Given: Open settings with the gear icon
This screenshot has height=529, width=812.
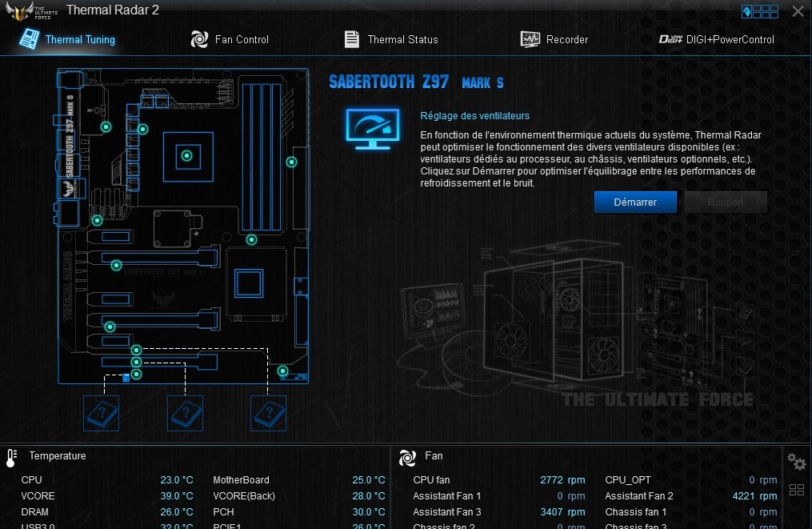Looking at the screenshot, I should (x=797, y=462).
